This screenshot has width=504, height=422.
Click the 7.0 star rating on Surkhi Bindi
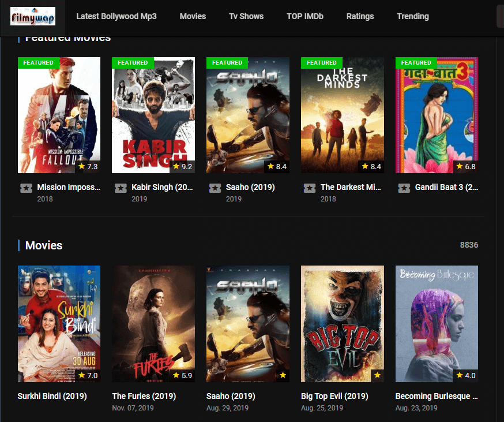[x=88, y=375]
